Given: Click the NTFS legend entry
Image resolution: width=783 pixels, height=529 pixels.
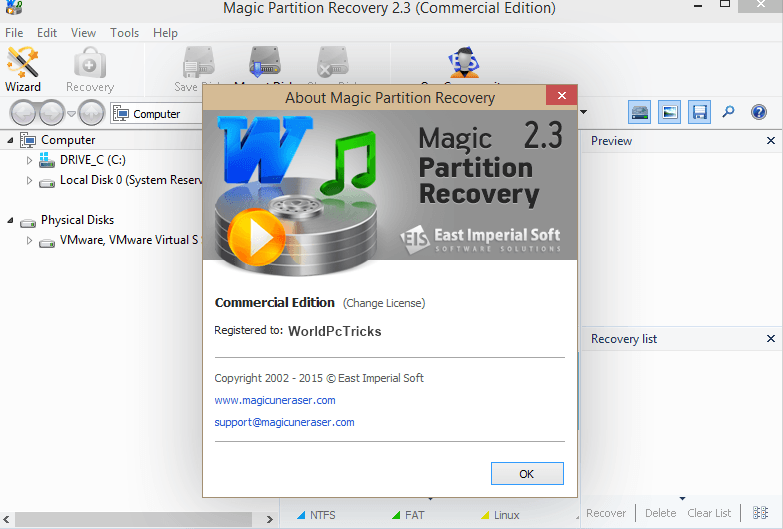Looking at the screenshot, I should [x=316, y=515].
